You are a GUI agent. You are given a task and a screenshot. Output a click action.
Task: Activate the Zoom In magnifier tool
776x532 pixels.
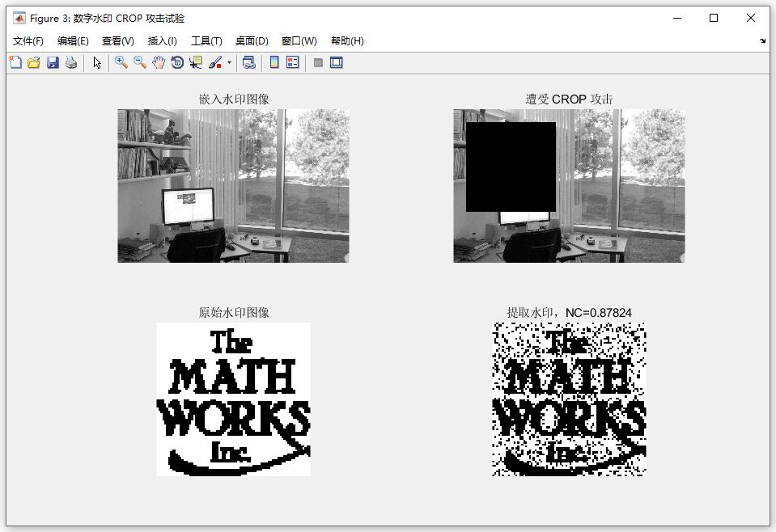pos(121,62)
